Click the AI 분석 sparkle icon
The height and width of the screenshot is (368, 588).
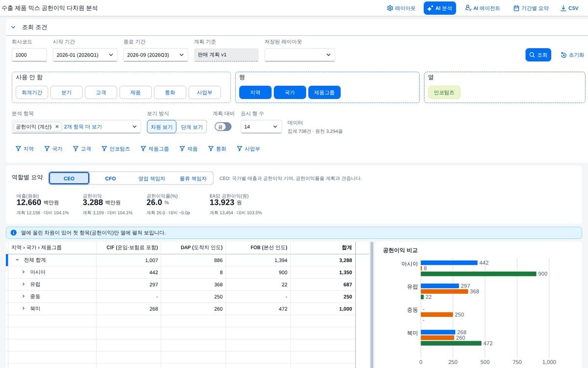[x=430, y=8]
